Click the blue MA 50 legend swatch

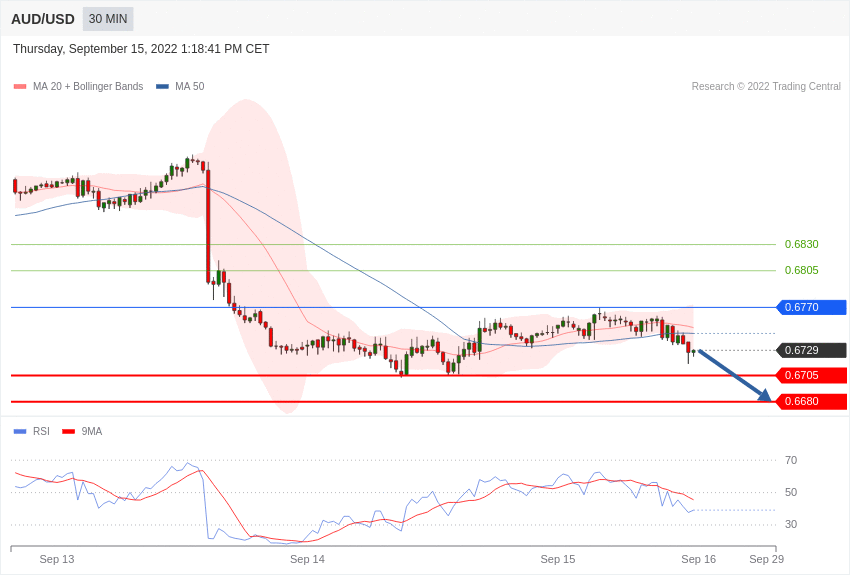click(x=162, y=87)
